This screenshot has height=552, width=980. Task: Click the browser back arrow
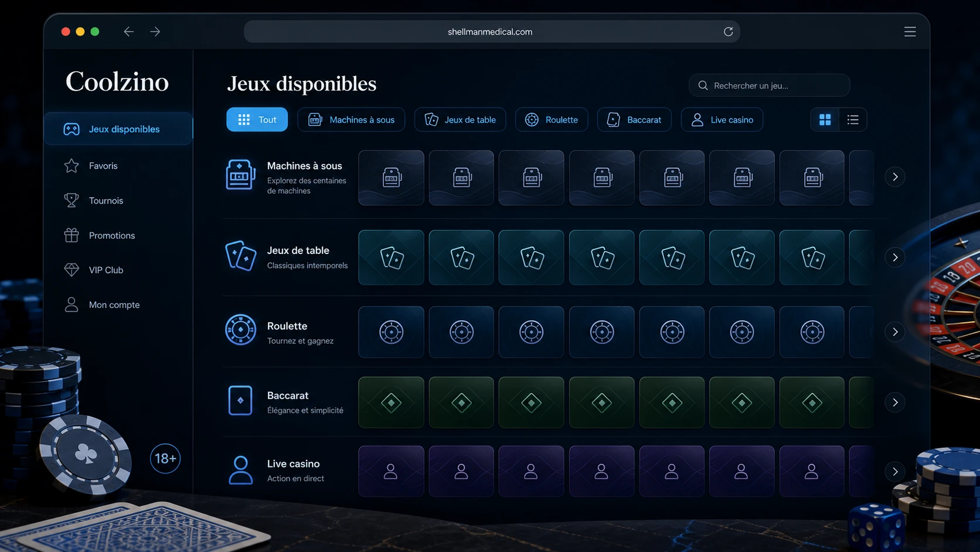coord(129,32)
